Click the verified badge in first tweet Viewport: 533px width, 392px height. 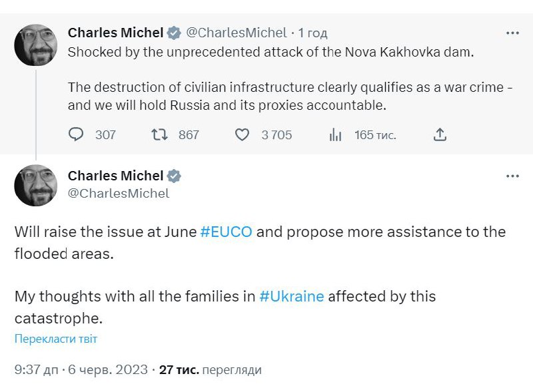[x=174, y=33]
